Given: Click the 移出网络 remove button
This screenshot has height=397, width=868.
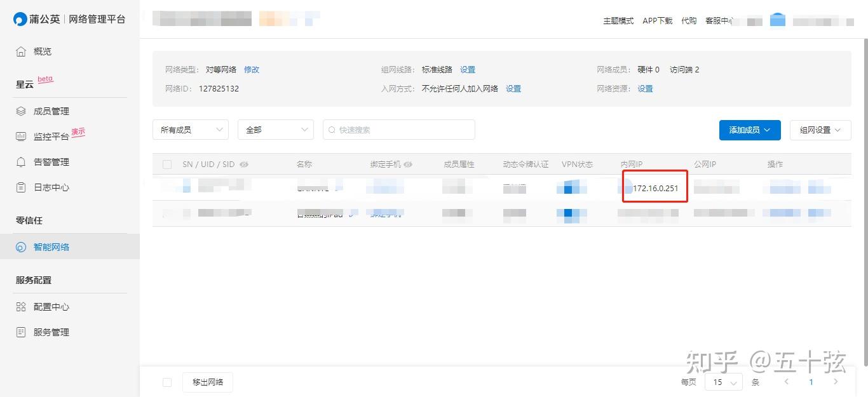Looking at the screenshot, I should pyautogui.click(x=207, y=382).
